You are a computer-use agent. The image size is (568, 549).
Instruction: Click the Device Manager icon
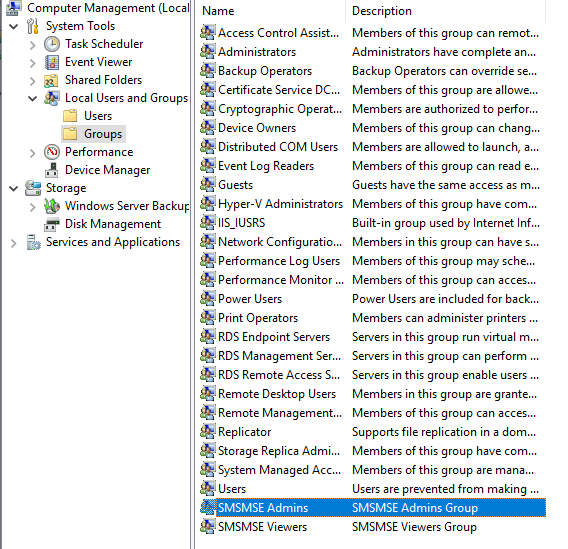pos(52,170)
